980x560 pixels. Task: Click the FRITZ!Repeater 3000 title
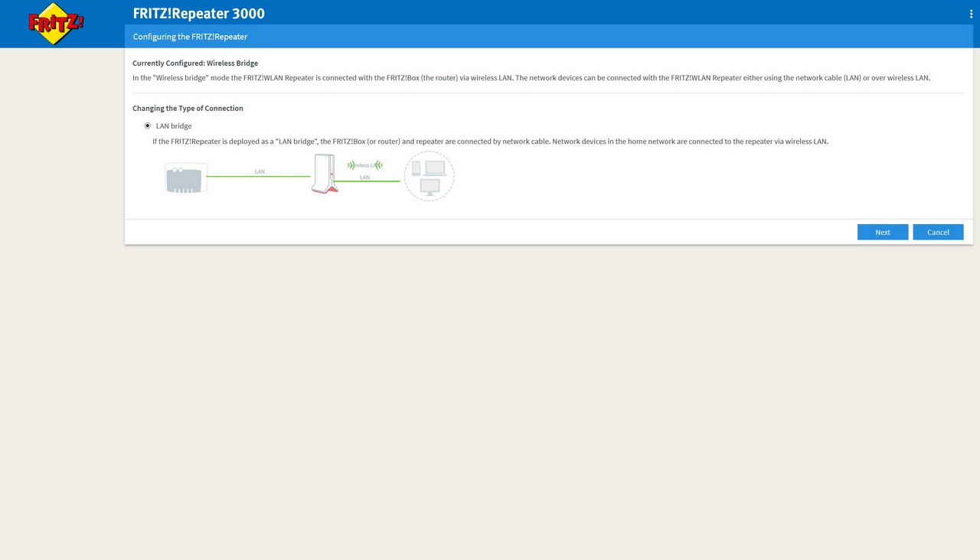point(199,13)
